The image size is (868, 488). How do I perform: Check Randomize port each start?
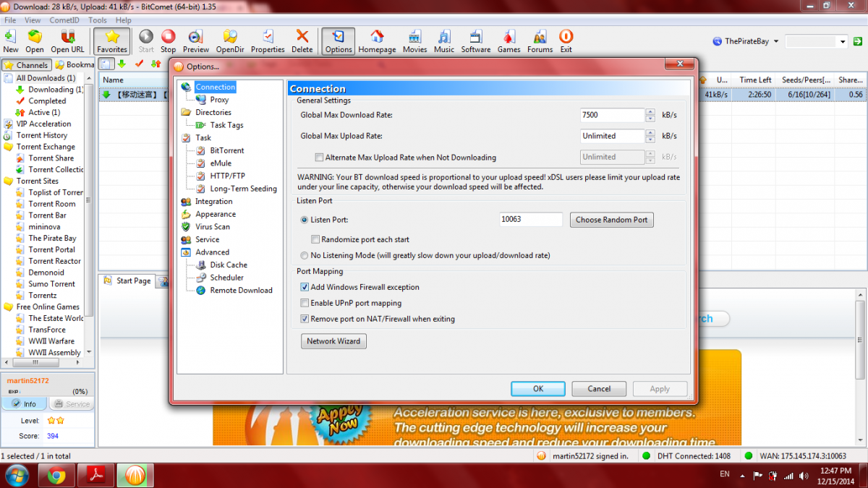(315, 239)
